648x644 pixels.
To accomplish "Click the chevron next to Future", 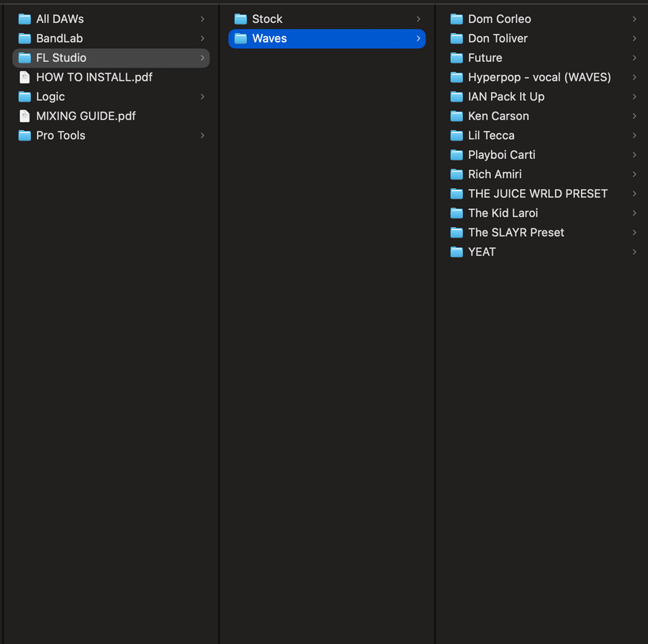I will [634, 58].
